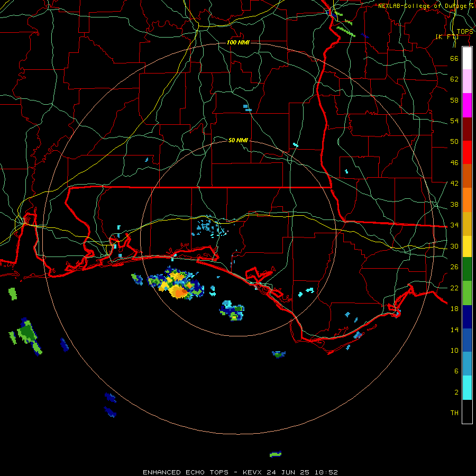Screen dimensions: 476x476
Task: Click the 30 label on the scale
Action: 454,246
